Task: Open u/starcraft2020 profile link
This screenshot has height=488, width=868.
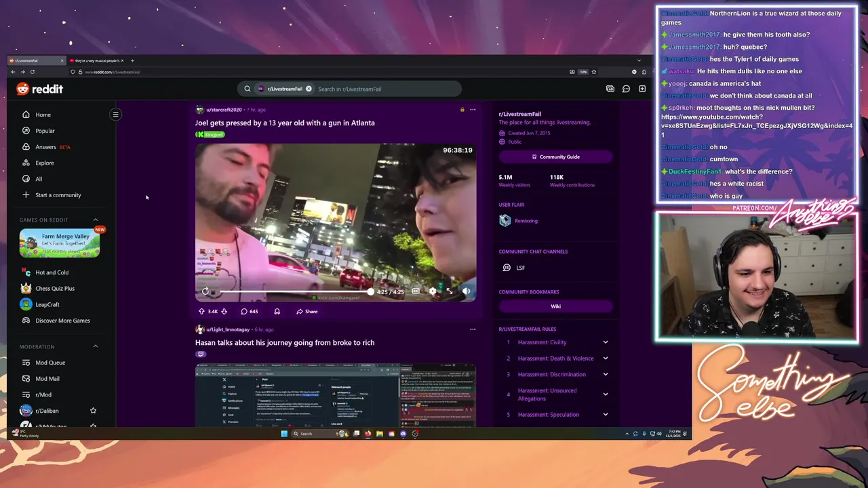Action: point(224,110)
